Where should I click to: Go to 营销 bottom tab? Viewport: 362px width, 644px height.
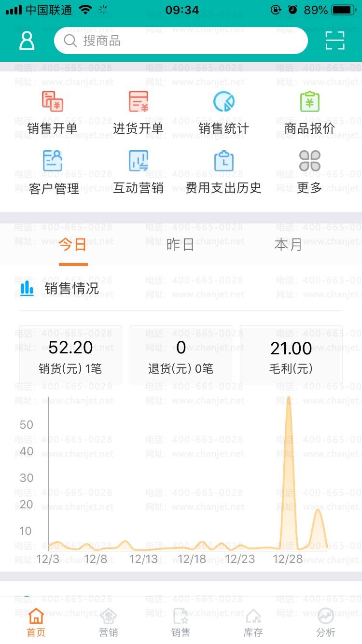[x=109, y=622]
